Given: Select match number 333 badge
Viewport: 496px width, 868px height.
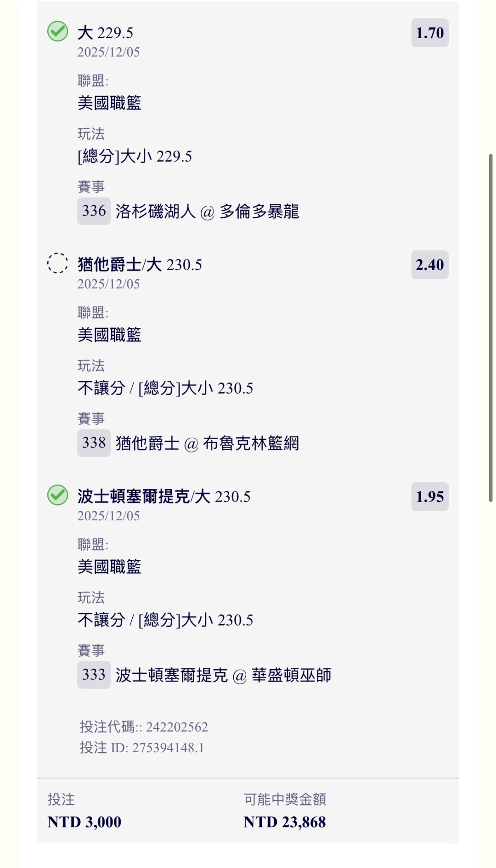Looking at the screenshot, I should coord(94,675).
